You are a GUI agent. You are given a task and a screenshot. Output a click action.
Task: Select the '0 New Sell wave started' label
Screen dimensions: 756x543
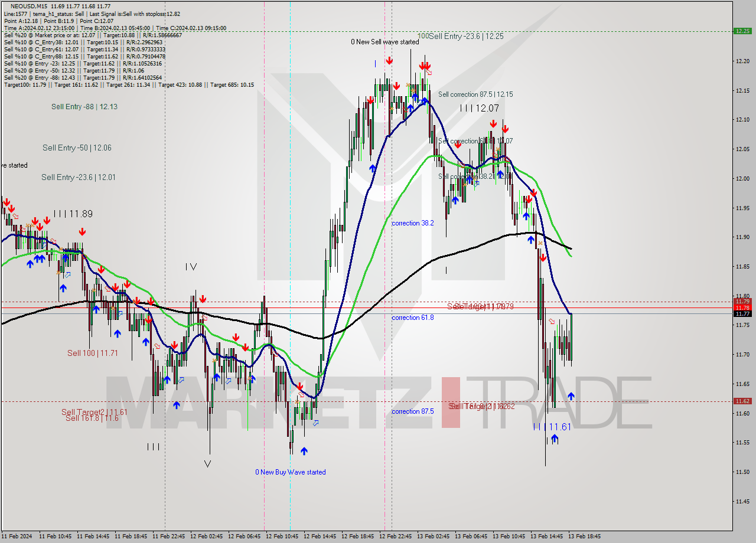click(385, 42)
